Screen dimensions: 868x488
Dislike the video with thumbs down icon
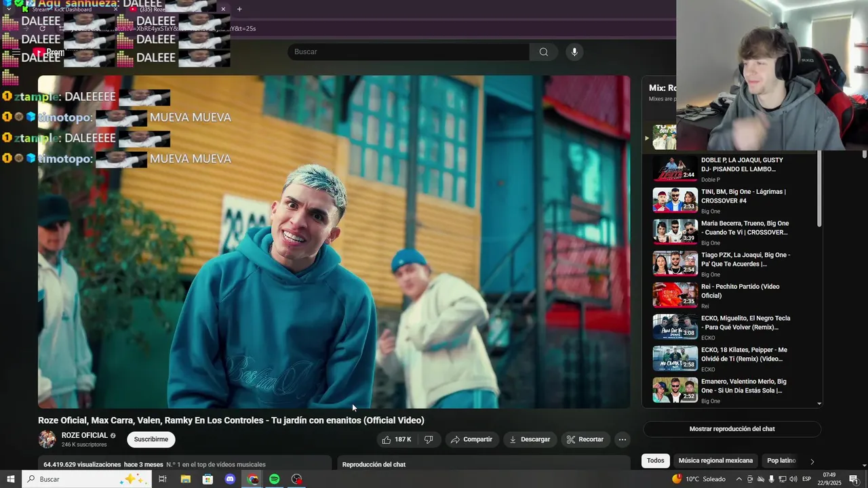coord(429,439)
